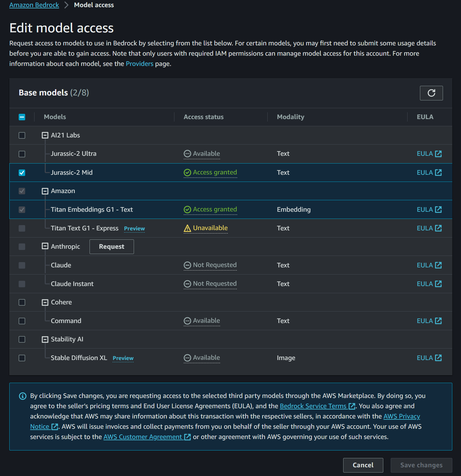The width and height of the screenshot is (461, 476).
Task: Open the Claude Instant EULA external link icon
Action: click(x=438, y=284)
